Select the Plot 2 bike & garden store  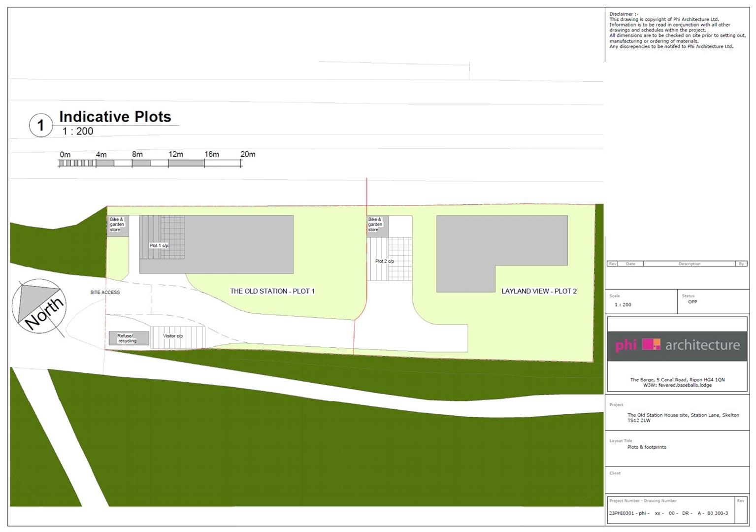click(377, 225)
